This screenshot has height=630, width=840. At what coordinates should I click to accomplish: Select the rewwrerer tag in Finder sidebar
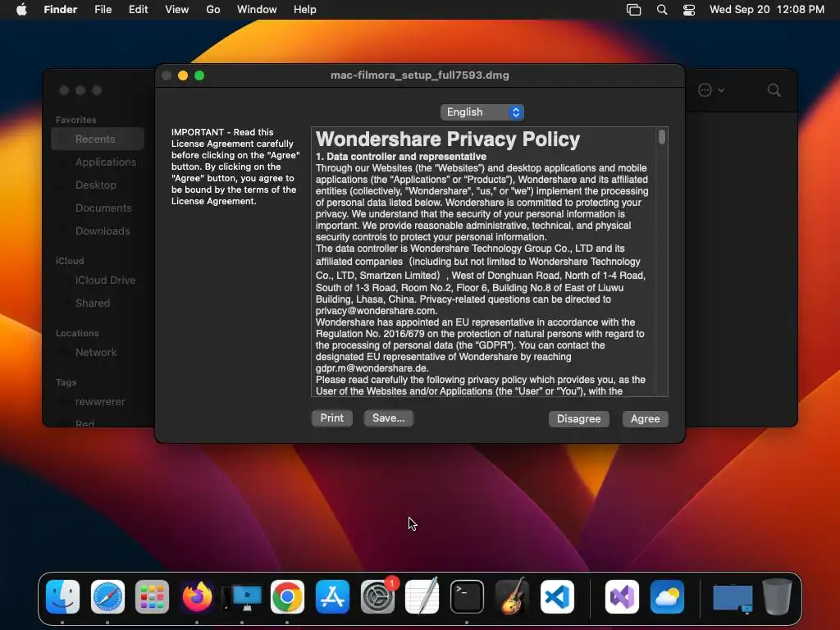[98, 402]
